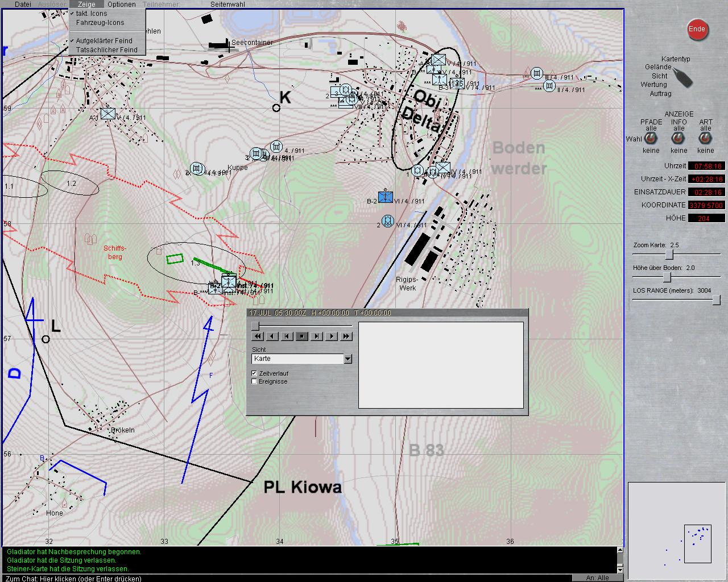The image size is (728, 582).
Task: Select Fahrzeug-Icons from Zeige menu
Action: pos(100,23)
